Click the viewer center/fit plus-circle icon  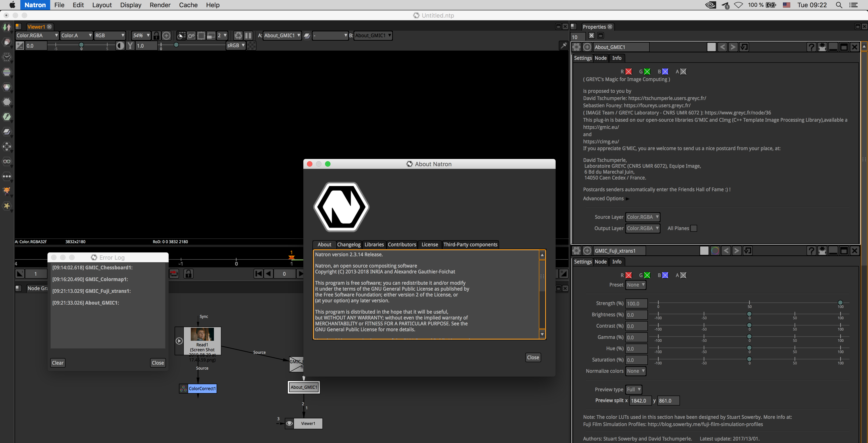click(x=166, y=36)
